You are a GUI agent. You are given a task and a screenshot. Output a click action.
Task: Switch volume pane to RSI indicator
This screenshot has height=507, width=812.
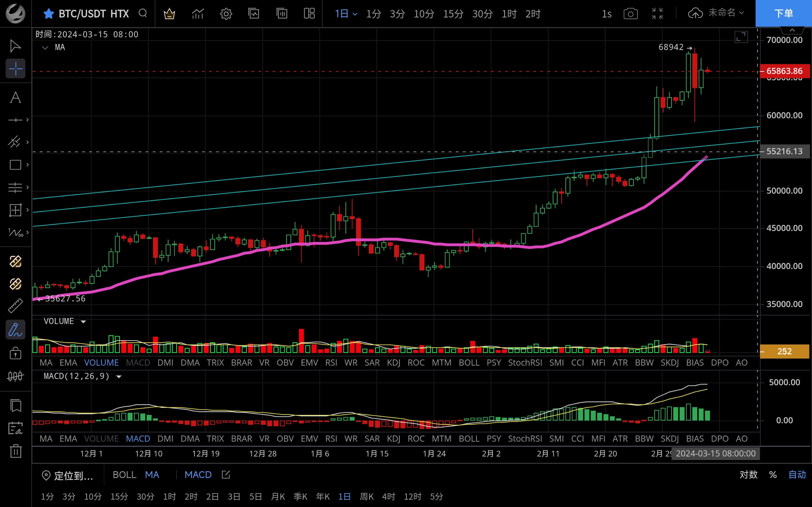point(331,363)
